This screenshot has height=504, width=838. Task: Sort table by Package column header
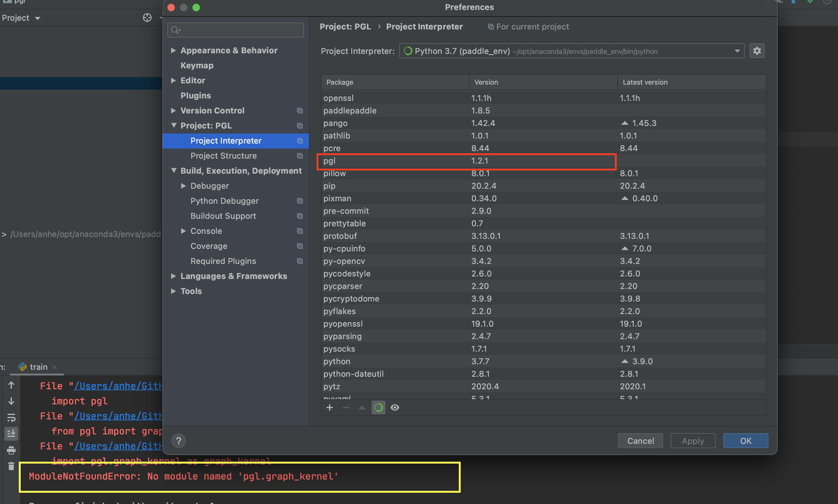pos(395,82)
